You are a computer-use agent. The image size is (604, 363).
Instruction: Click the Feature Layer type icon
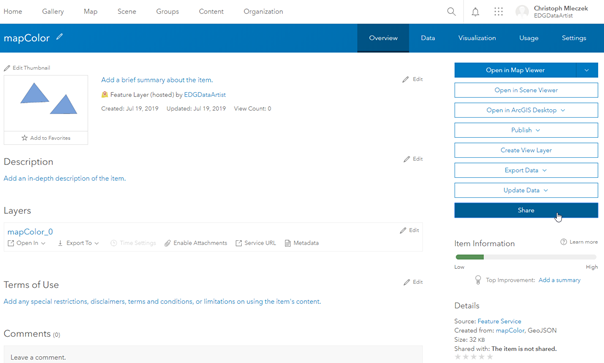point(104,94)
